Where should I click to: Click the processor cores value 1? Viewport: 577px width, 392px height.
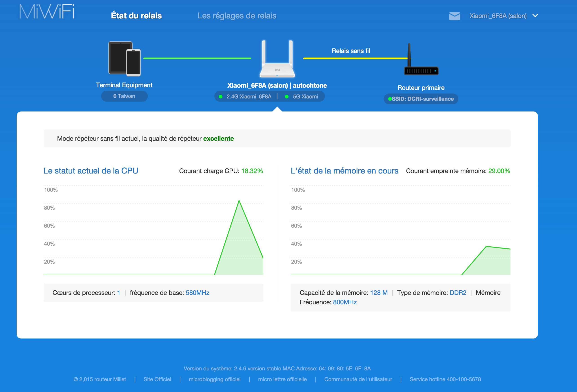point(119,293)
